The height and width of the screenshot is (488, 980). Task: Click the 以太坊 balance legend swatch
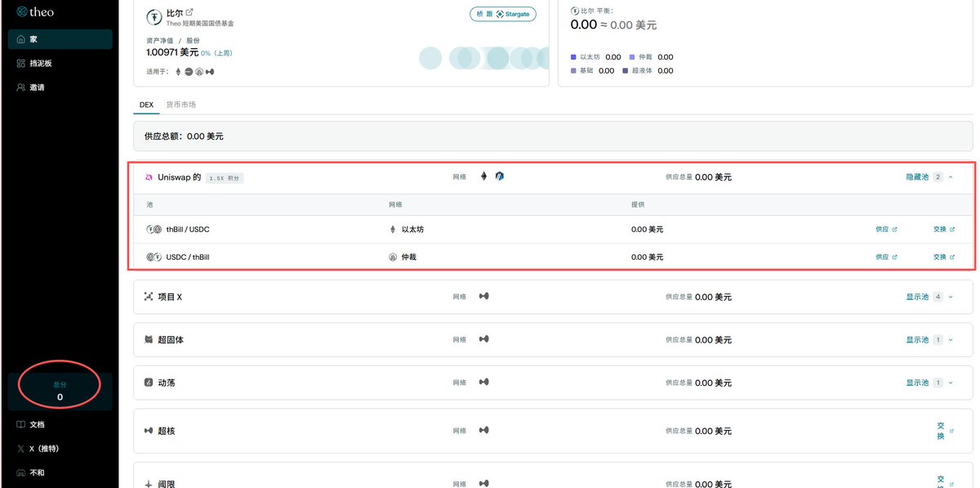tap(574, 57)
